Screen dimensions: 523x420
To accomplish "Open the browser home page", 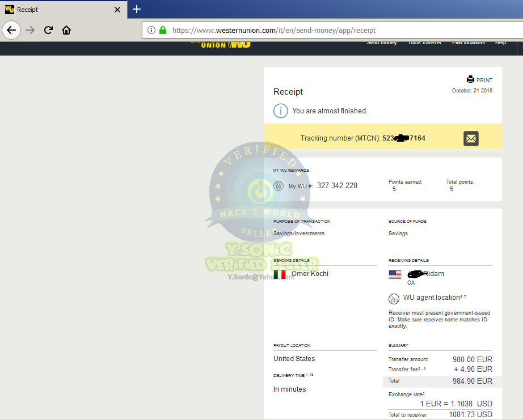I will click(66, 31).
